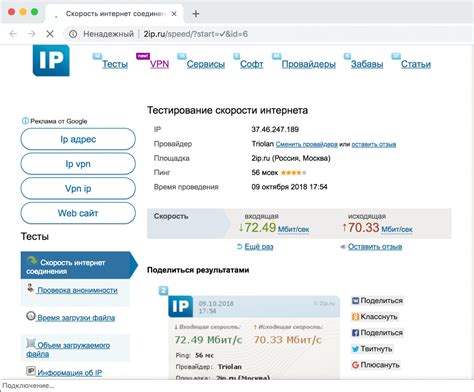This screenshot has width=474, height=392.
Task: Open the VPN menu item
Action: tap(159, 64)
